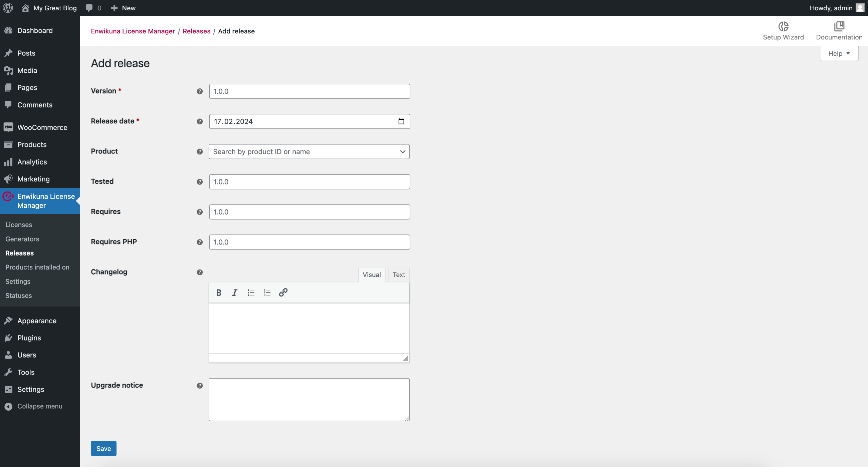
Task: Open Plugins menu in sidebar
Action: point(40,338)
